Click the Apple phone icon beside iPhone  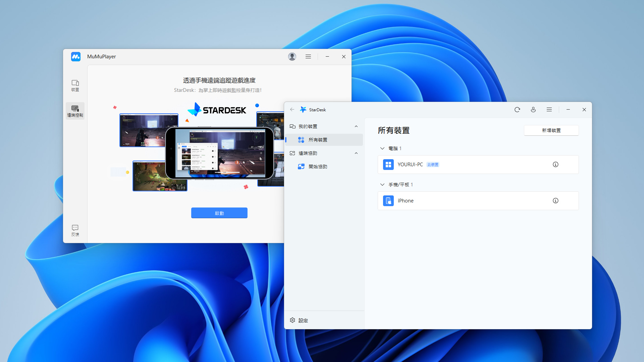coord(388,201)
